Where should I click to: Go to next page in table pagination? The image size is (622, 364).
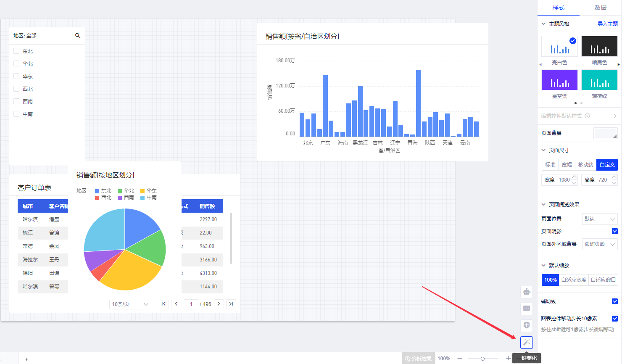pos(219,304)
